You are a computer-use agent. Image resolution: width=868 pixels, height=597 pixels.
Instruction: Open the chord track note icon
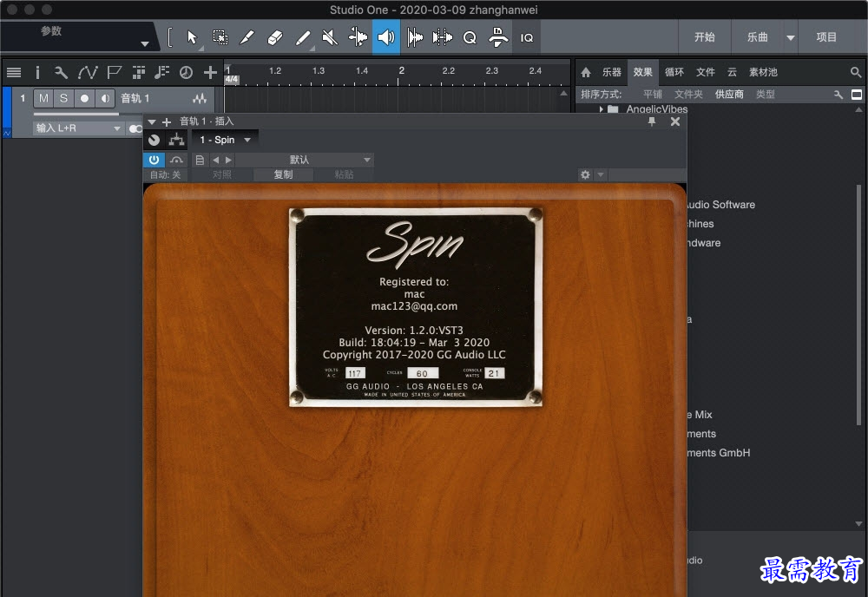161,73
